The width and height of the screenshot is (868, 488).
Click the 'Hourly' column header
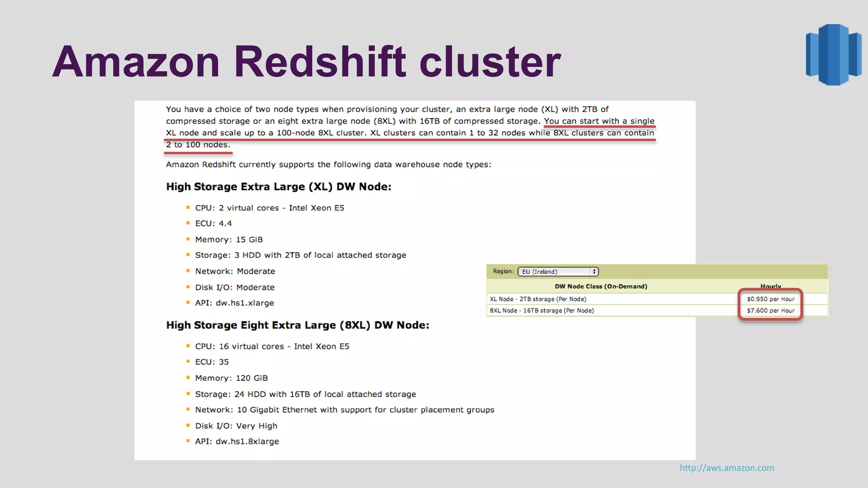(771, 286)
